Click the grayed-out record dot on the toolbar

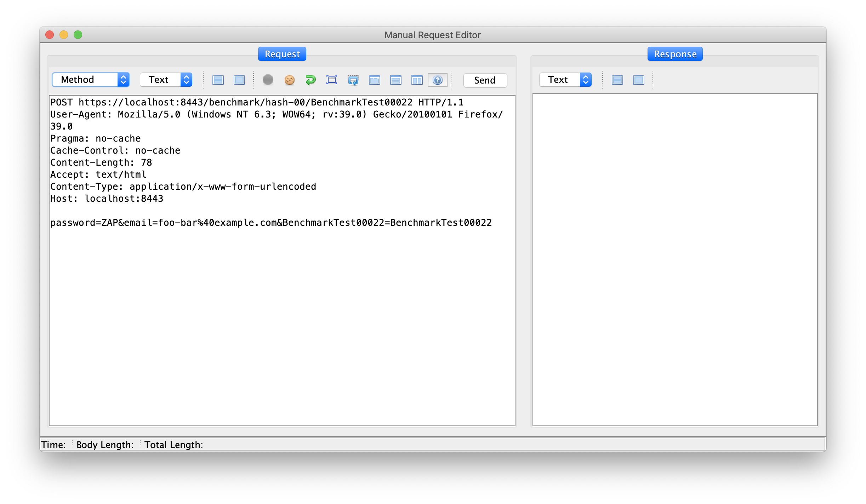click(268, 80)
